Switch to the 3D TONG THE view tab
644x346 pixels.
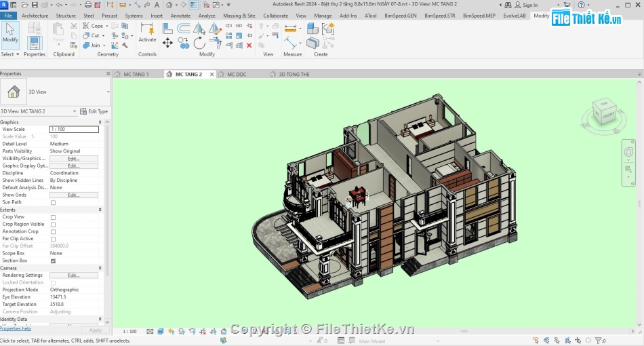[294, 75]
